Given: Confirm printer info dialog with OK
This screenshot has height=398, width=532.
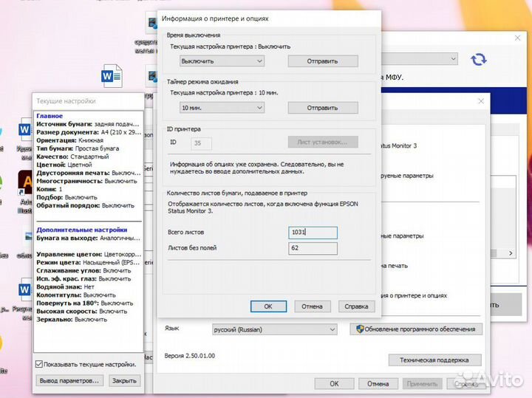Looking at the screenshot, I should (268, 306).
